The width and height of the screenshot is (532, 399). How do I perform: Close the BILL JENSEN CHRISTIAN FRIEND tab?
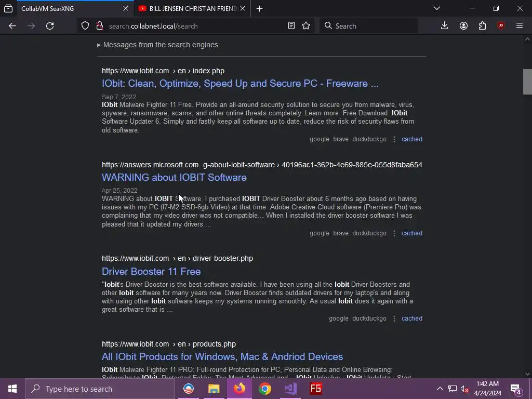[243, 8]
